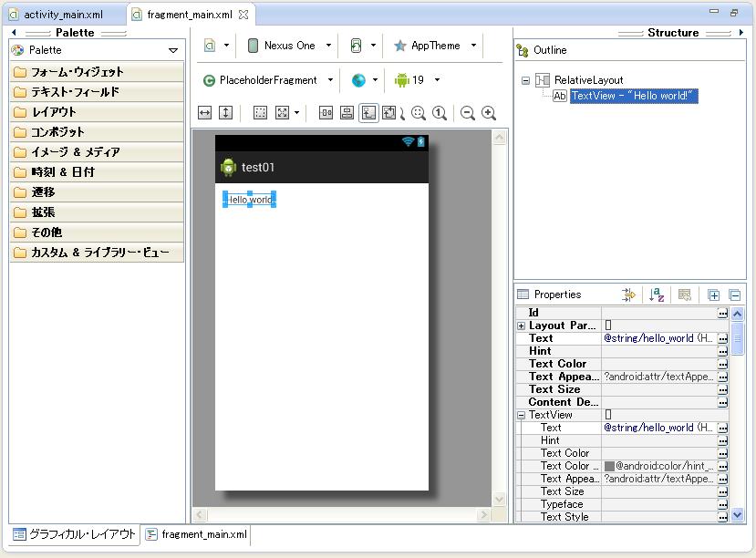Screen dimensions: 756x558
Task: Click the locale globe icon
Action: coord(358,80)
